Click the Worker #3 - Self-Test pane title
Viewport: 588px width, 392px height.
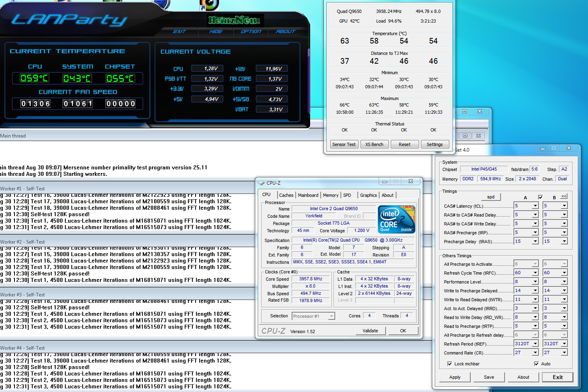pos(23,294)
